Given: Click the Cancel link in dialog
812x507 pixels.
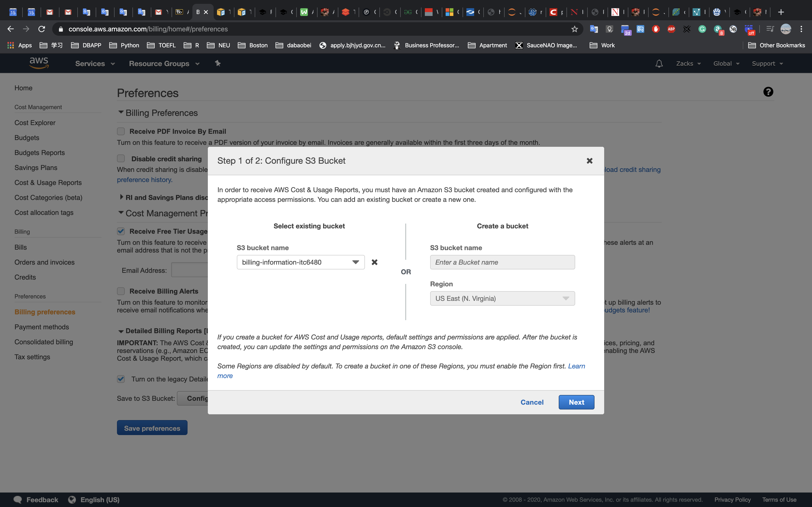Looking at the screenshot, I should pyautogui.click(x=532, y=402).
